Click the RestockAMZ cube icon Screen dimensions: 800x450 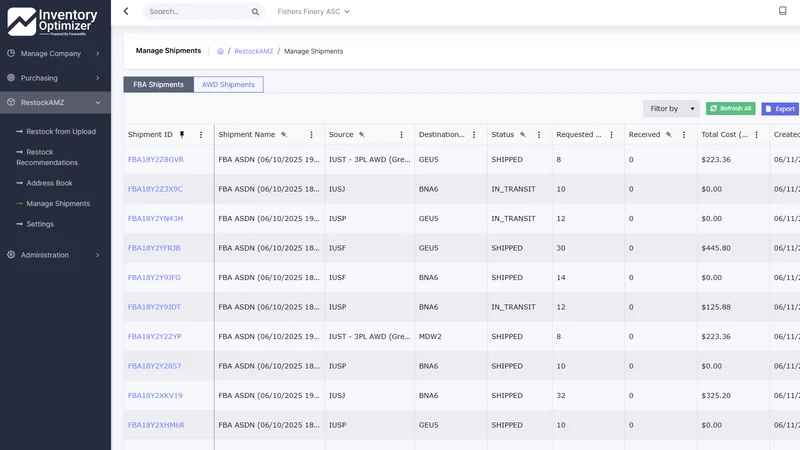11,102
